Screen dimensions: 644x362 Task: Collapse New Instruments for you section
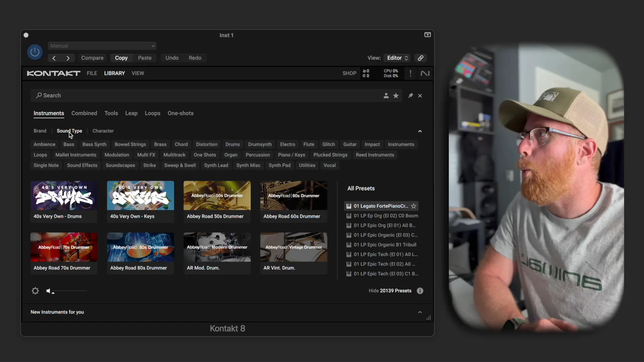pos(420,312)
